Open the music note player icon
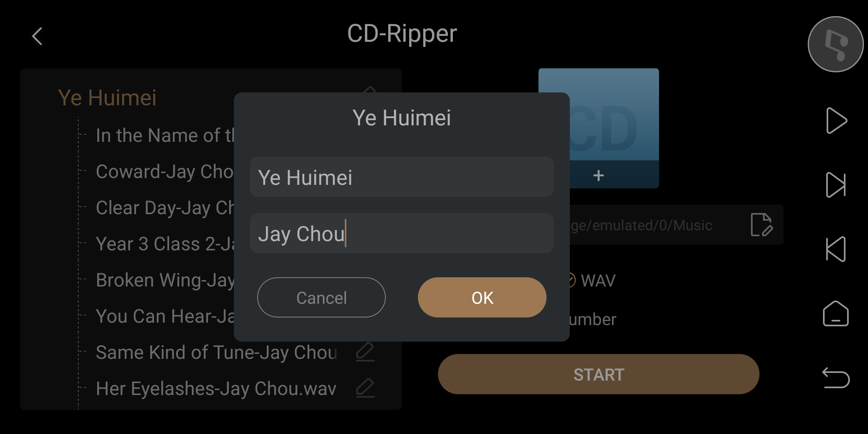868x434 pixels. tap(836, 44)
